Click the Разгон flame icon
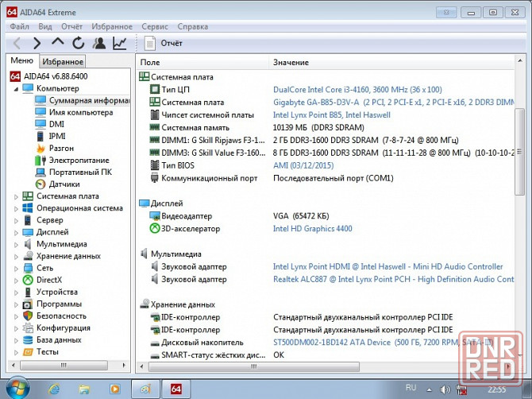This screenshot has height=399, width=532. point(40,148)
